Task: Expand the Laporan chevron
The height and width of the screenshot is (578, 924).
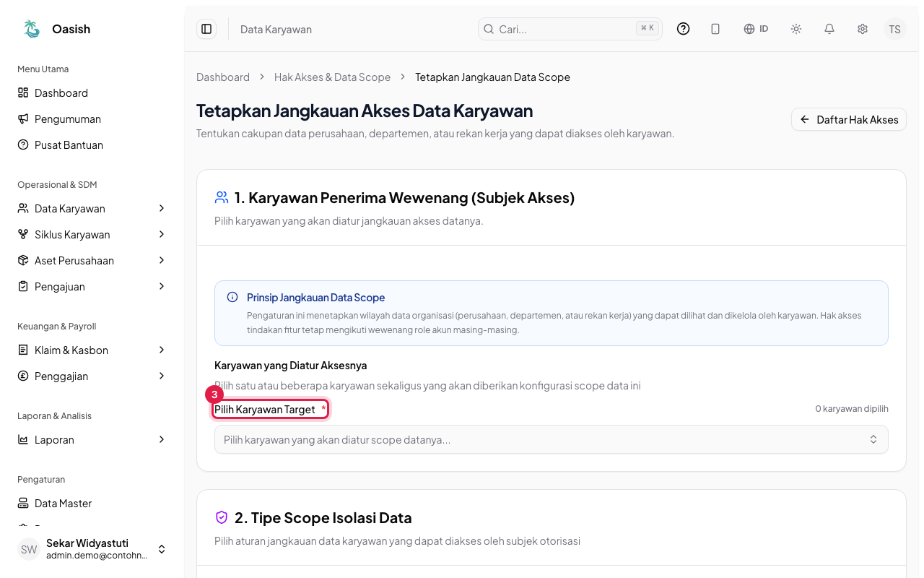Action: 162,439
